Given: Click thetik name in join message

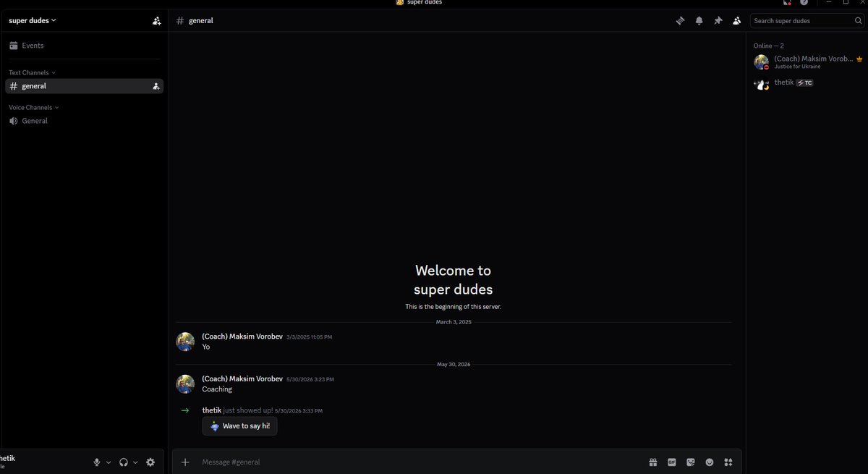Looking at the screenshot, I should click(x=211, y=410).
